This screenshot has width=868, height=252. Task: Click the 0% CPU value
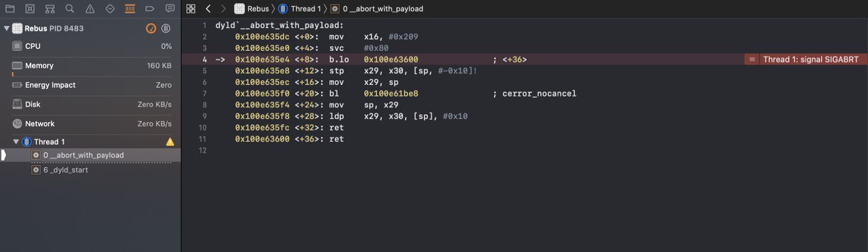[166, 46]
